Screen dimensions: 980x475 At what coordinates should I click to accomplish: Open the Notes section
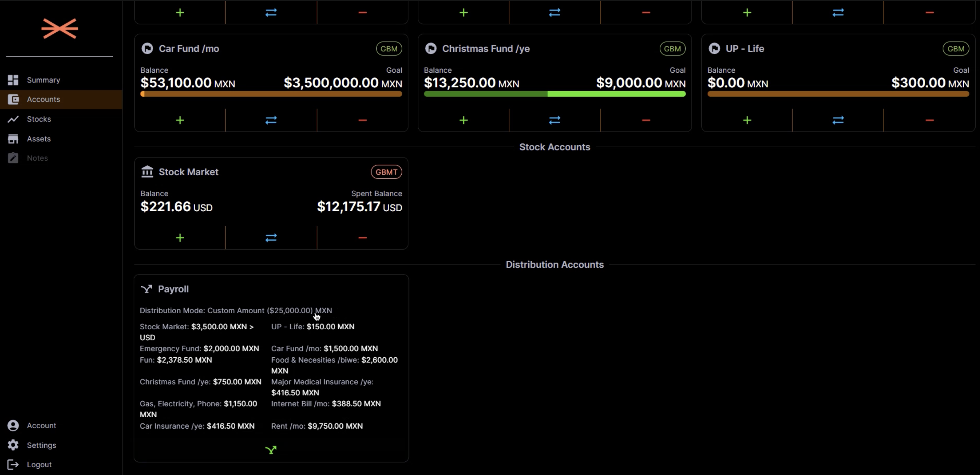click(38, 158)
